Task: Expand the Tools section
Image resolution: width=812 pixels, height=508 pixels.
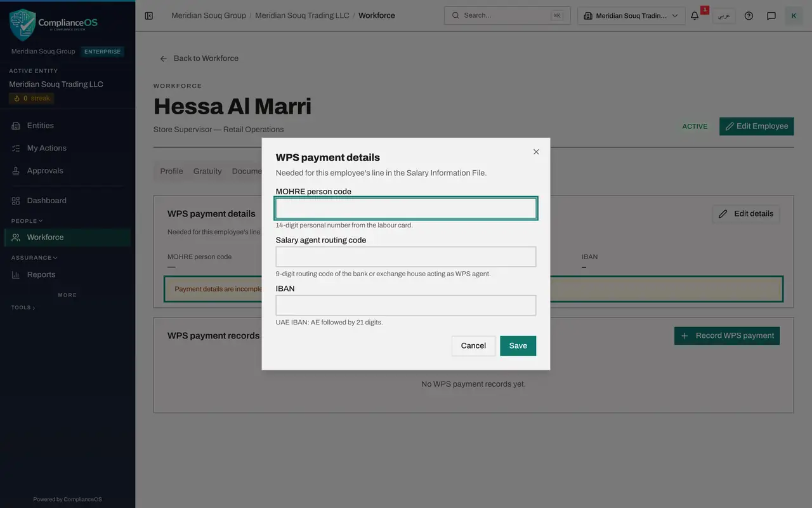Action: (23, 307)
